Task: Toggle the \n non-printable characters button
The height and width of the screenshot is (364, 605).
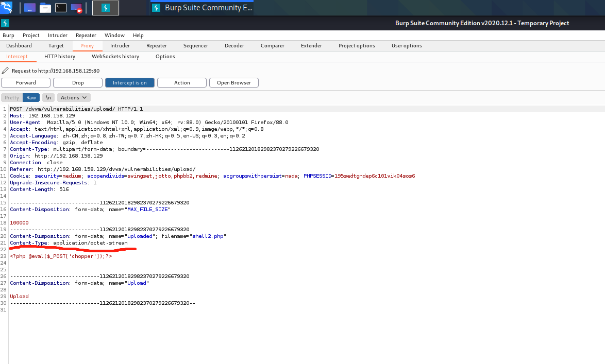Action: (x=48, y=97)
